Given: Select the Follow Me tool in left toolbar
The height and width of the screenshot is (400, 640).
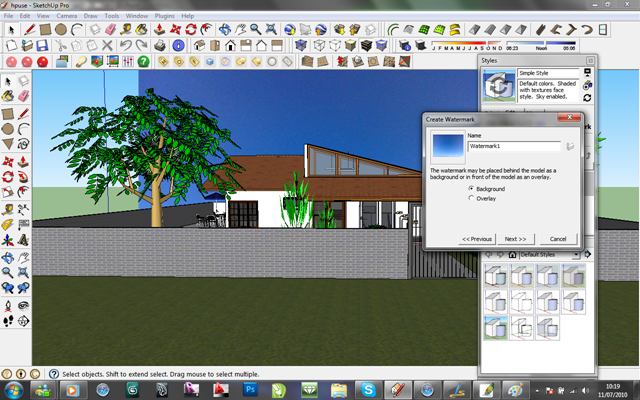Looking at the screenshot, I should coord(23,177).
